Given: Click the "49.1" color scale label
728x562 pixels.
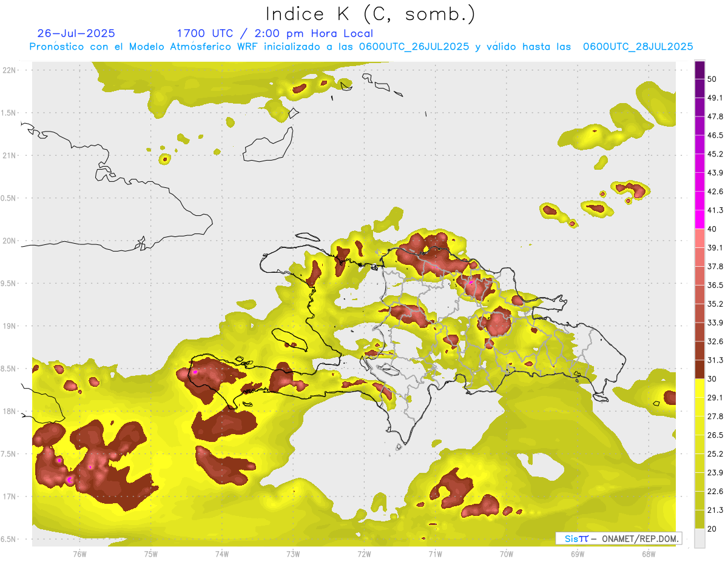Looking at the screenshot, I should [x=715, y=98].
